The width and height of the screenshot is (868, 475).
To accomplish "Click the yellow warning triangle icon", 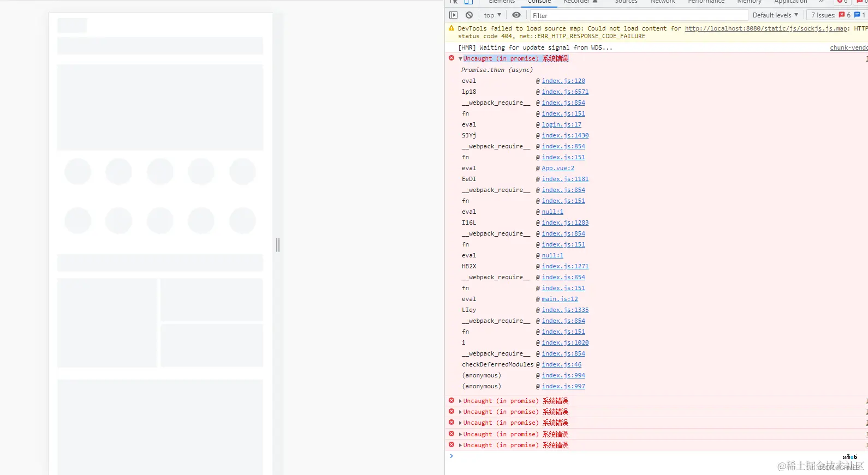I will pyautogui.click(x=451, y=28).
